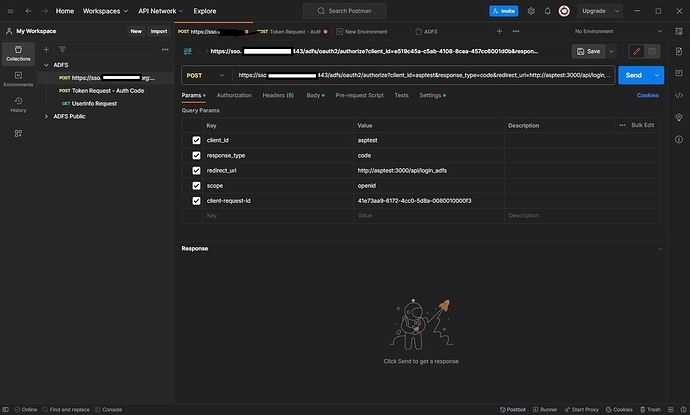Click the comment mode icon beside pencil
690x415 pixels.
click(652, 51)
